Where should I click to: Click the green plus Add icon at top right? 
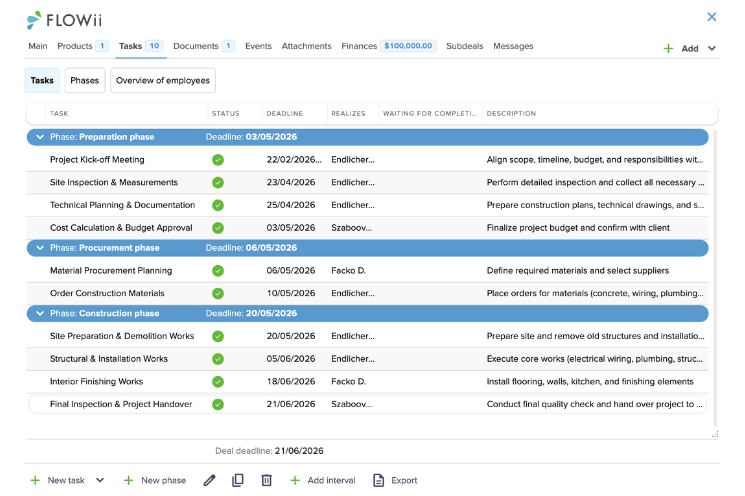[x=668, y=48]
